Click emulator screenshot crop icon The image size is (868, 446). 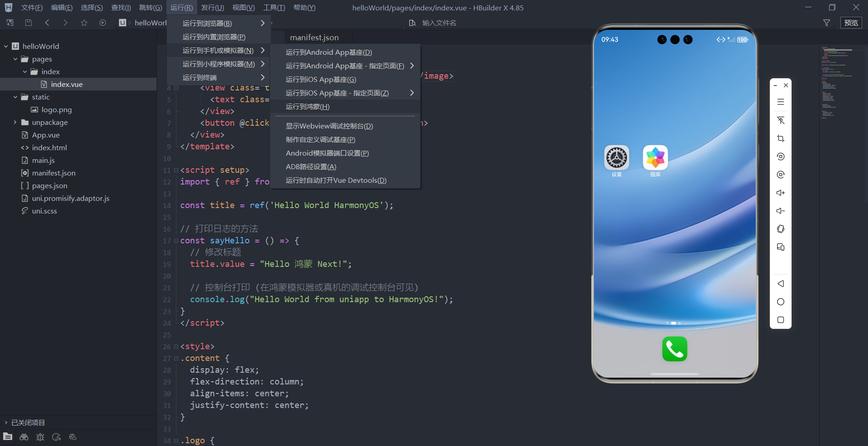point(781,138)
